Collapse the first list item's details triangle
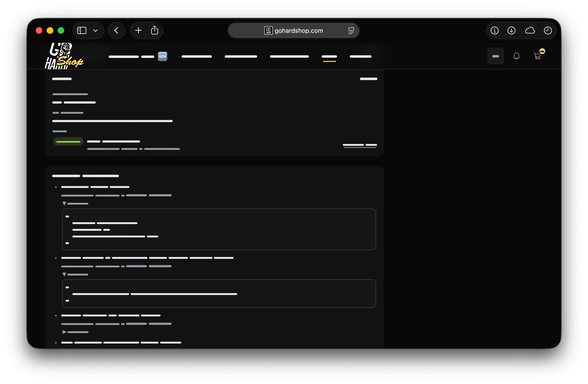Image resolution: width=588 pixels, height=384 pixels. coord(64,204)
